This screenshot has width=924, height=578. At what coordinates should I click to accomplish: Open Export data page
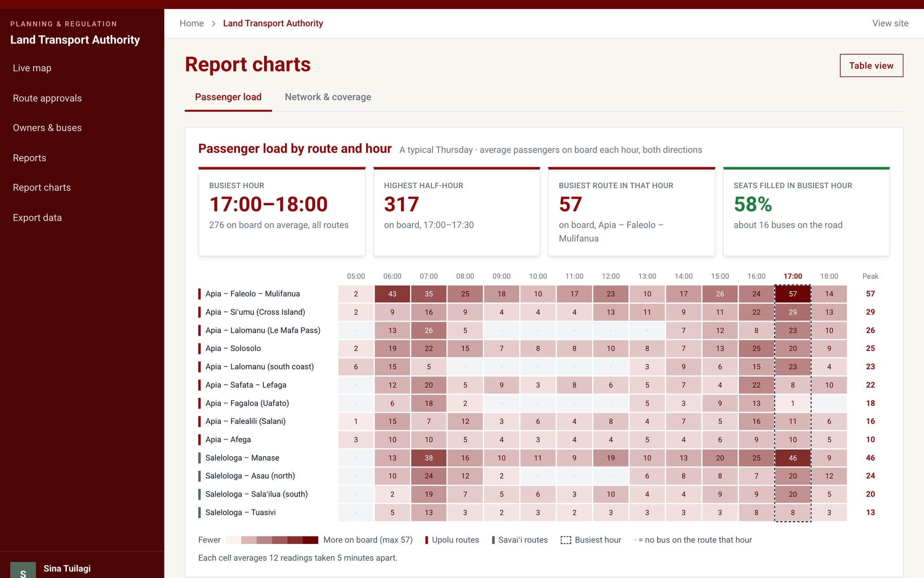[37, 217]
